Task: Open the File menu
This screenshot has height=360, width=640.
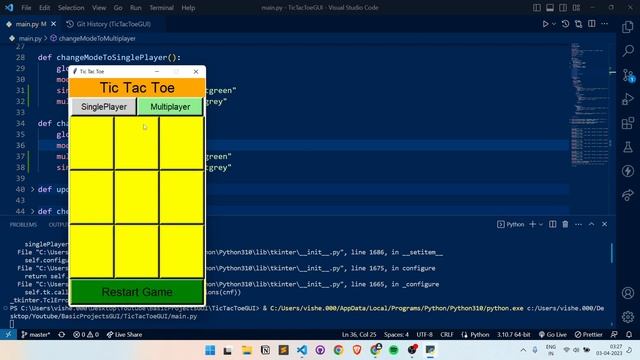Action: coord(26,7)
